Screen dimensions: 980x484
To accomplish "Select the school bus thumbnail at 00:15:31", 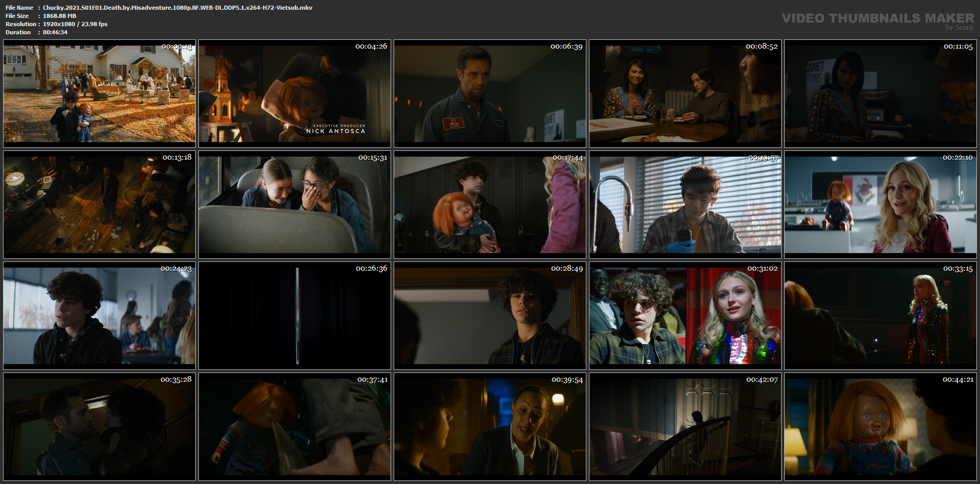I will [294, 205].
